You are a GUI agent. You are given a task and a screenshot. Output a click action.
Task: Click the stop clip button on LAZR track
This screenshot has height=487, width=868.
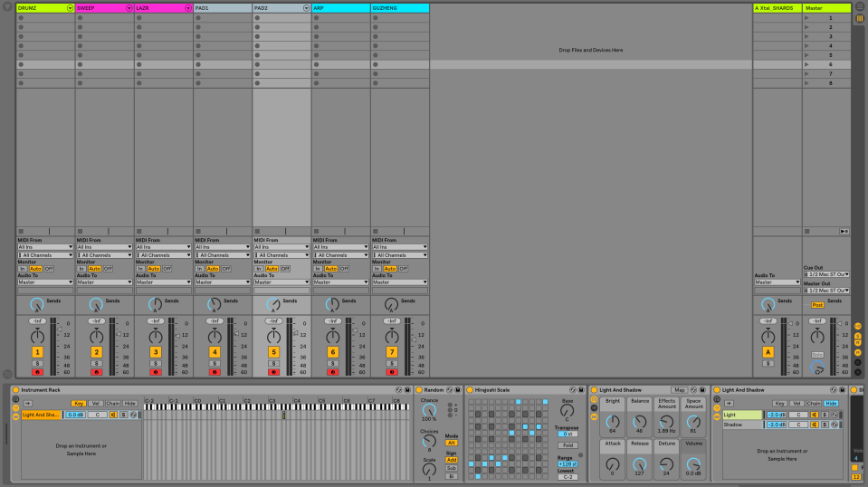pyautogui.click(x=138, y=231)
